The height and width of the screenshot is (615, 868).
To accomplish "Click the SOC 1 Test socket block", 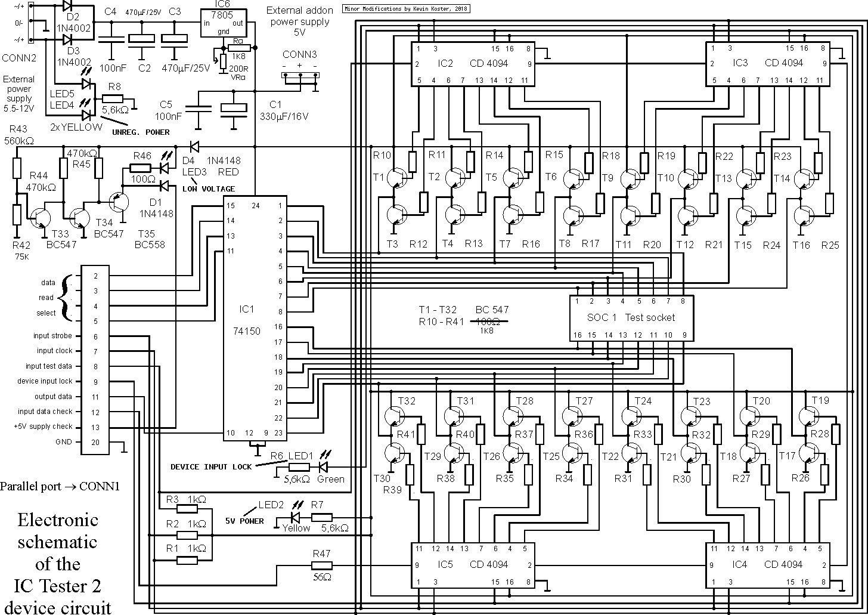I will [x=632, y=318].
